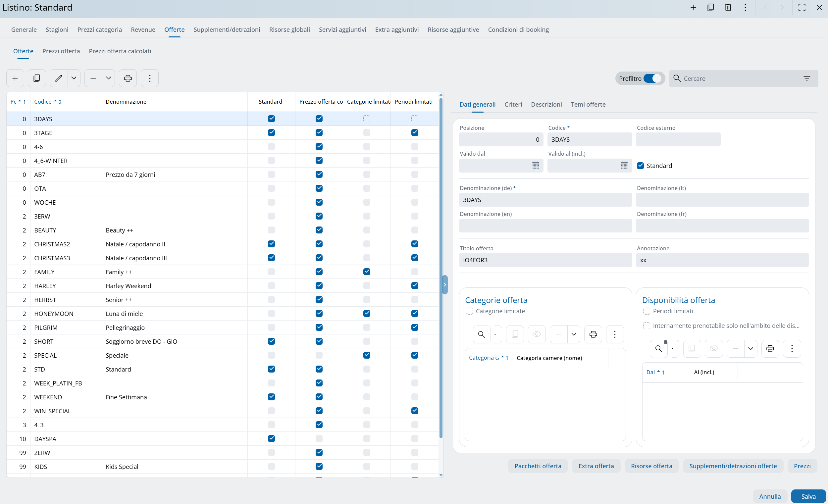Viewport: 828px width, 504px height.
Task: Click the add offer plus icon in list toolbar
Action: tap(15, 78)
